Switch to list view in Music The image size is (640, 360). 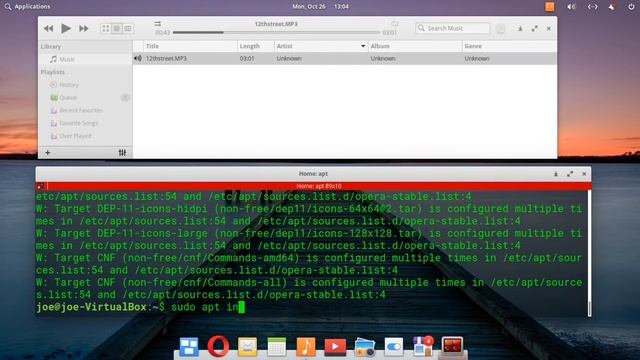tap(117, 28)
